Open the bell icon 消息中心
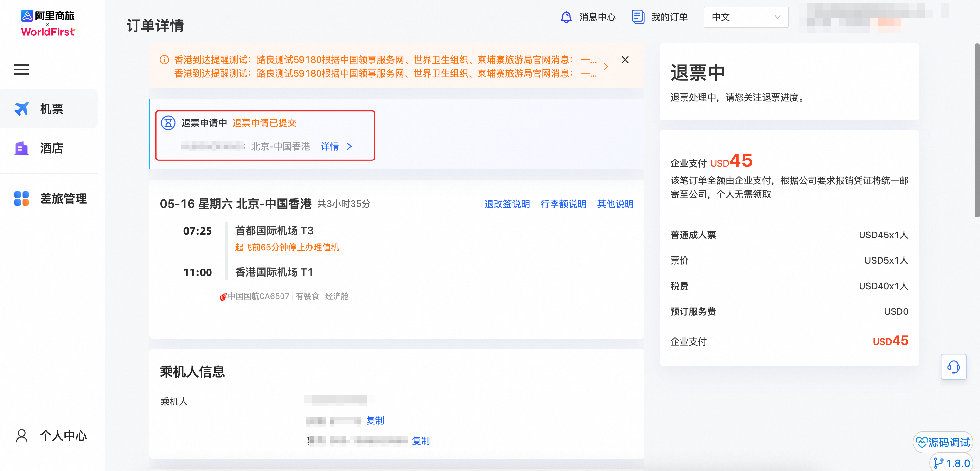This screenshot has height=471, width=980. pyautogui.click(x=566, y=17)
